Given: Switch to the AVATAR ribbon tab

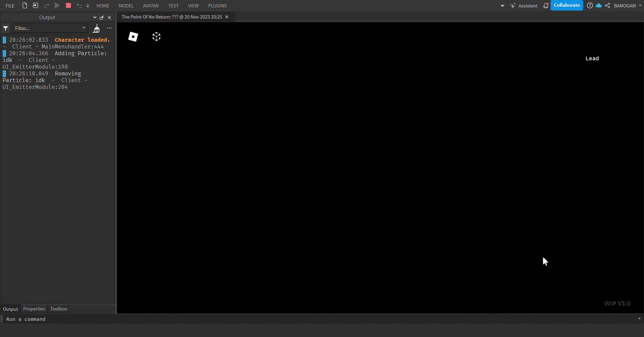Looking at the screenshot, I should pos(151,6).
